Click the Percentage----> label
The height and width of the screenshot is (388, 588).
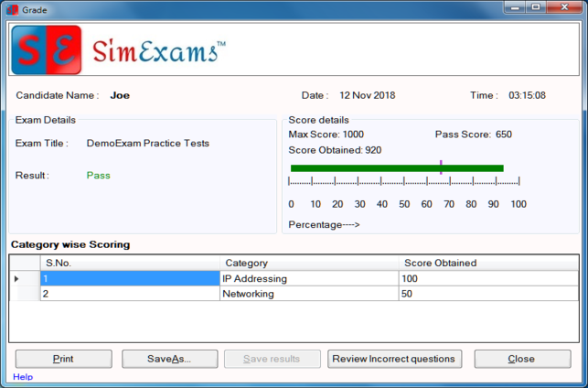click(324, 225)
